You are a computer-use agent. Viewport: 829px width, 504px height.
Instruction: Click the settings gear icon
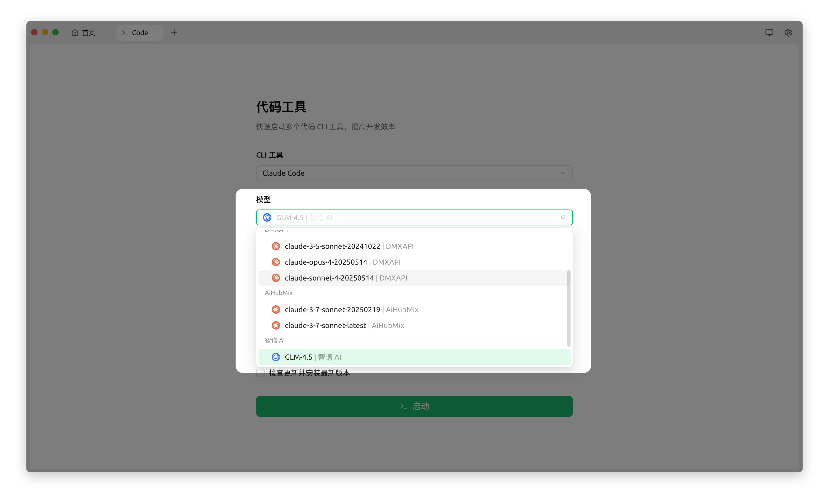788,33
